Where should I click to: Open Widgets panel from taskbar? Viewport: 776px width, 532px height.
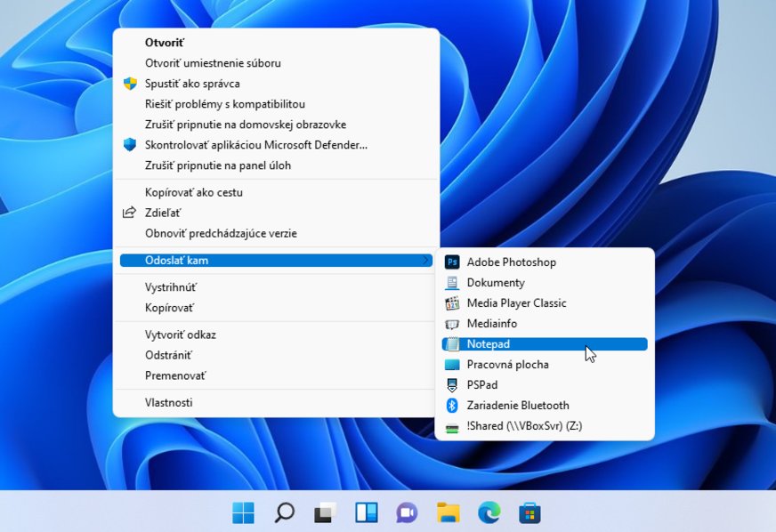(366, 512)
